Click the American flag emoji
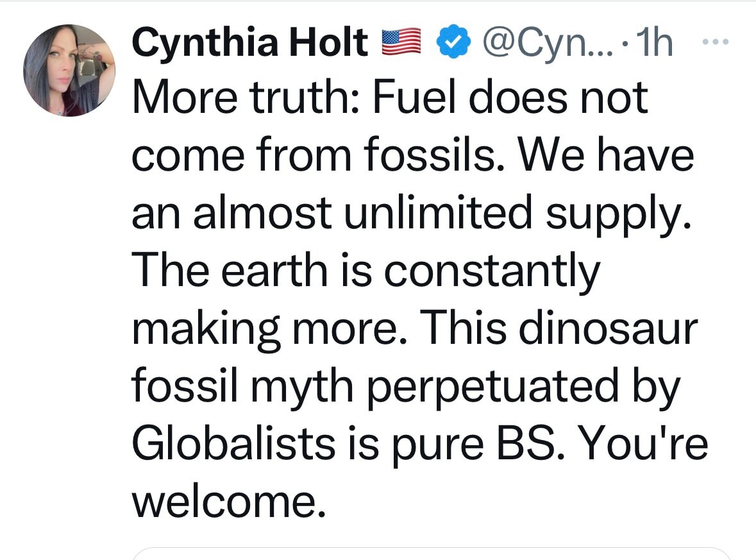Viewport: 756px width, 560px height. click(399, 44)
